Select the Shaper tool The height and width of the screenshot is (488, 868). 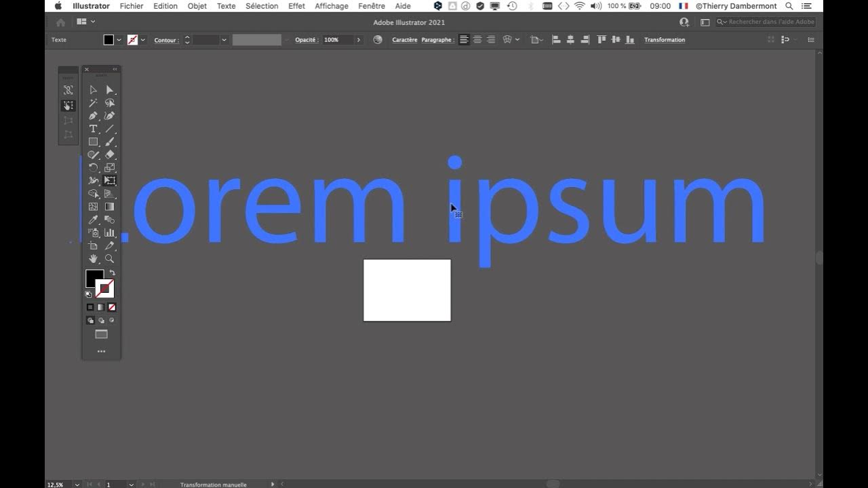93,155
